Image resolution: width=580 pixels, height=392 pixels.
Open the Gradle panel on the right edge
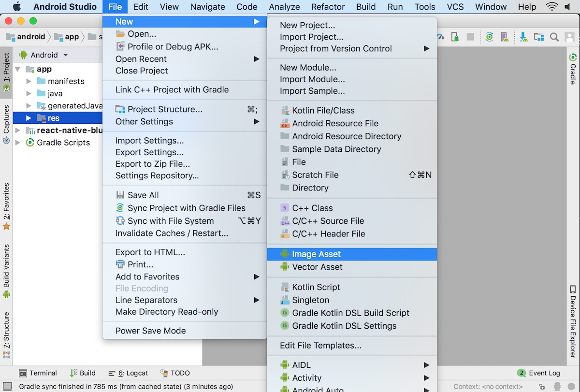pos(572,68)
